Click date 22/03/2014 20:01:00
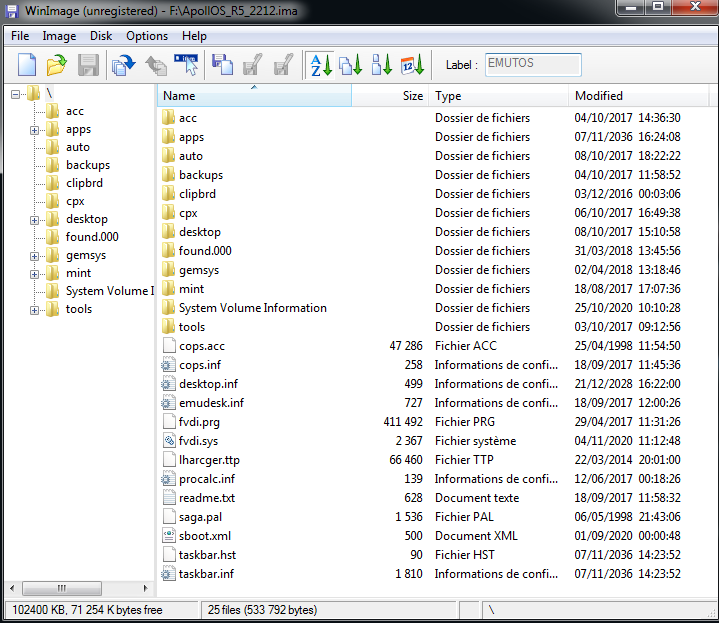The image size is (719, 623). tap(627, 460)
